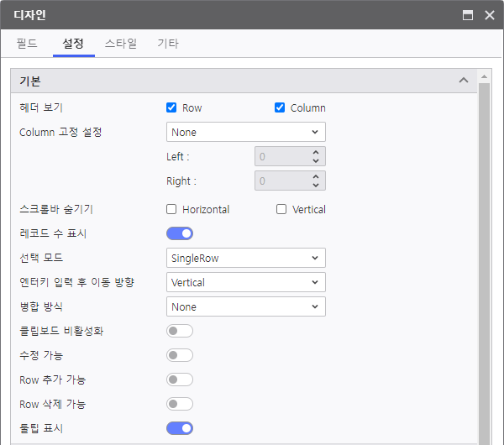Viewport: 504px width, 445px height.
Task: Click the Column 고정 설정 label
Action: point(60,132)
